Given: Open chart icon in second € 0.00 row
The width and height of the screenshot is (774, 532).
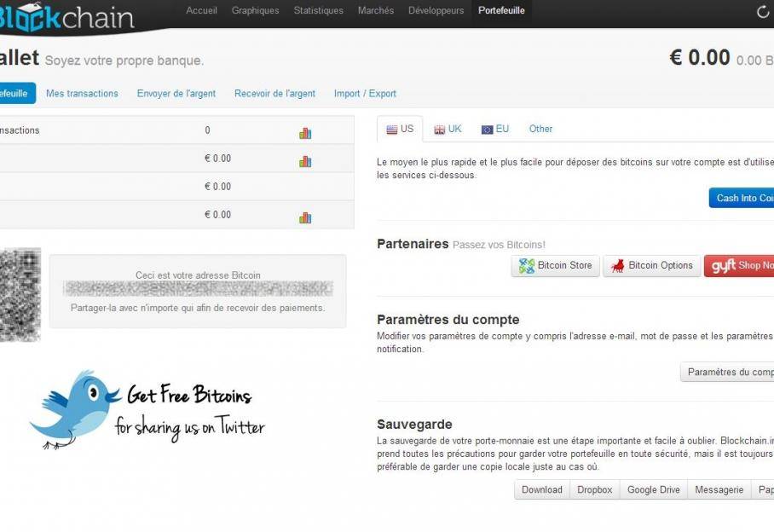Looking at the screenshot, I should (x=305, y=161).
